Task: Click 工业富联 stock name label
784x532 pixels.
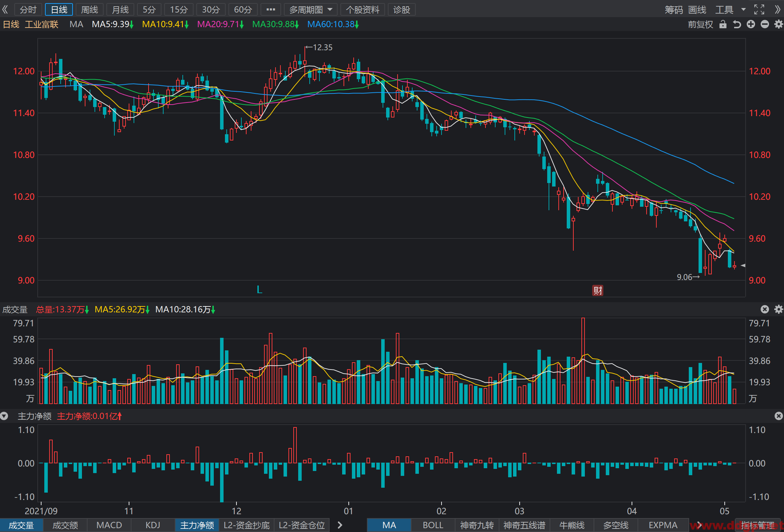Action: point(42,24)
